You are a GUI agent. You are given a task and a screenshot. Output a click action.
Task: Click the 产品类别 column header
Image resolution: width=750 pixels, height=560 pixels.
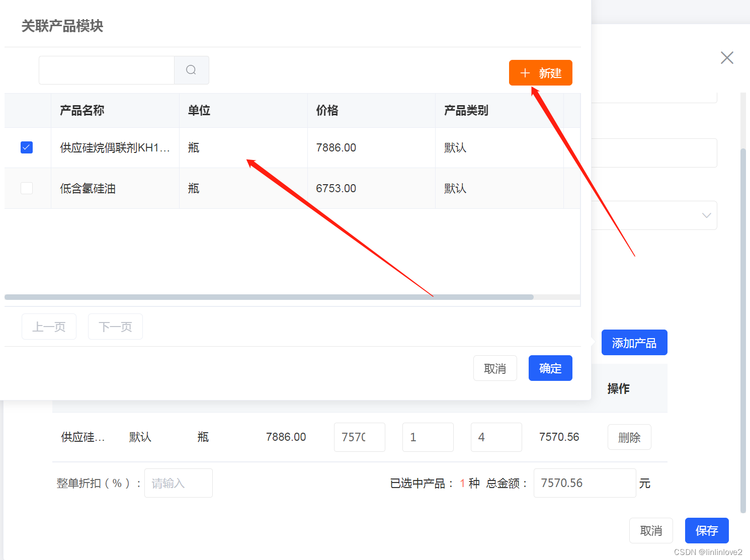click(x=499, y=110)
